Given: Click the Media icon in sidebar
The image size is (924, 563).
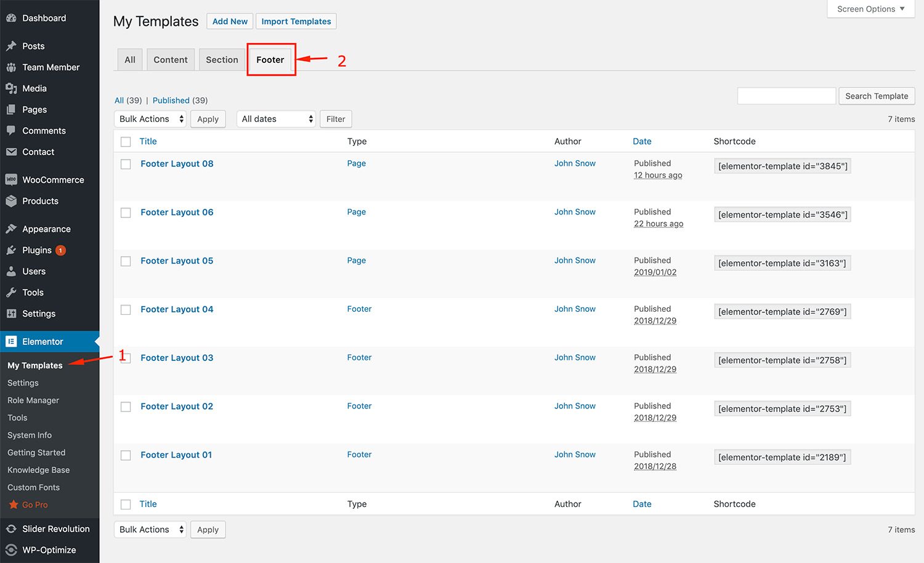Looking at the screenshot, I should pos(11,89).
